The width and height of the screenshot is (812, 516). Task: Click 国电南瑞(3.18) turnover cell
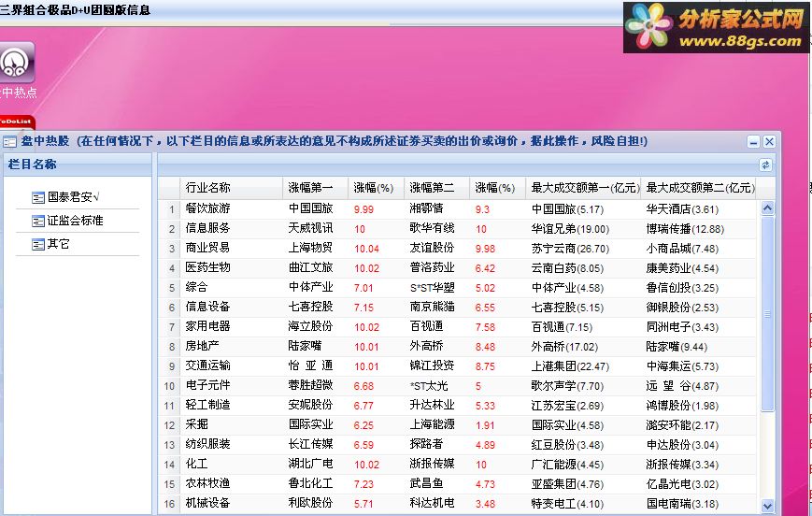(x=682, y=504)
